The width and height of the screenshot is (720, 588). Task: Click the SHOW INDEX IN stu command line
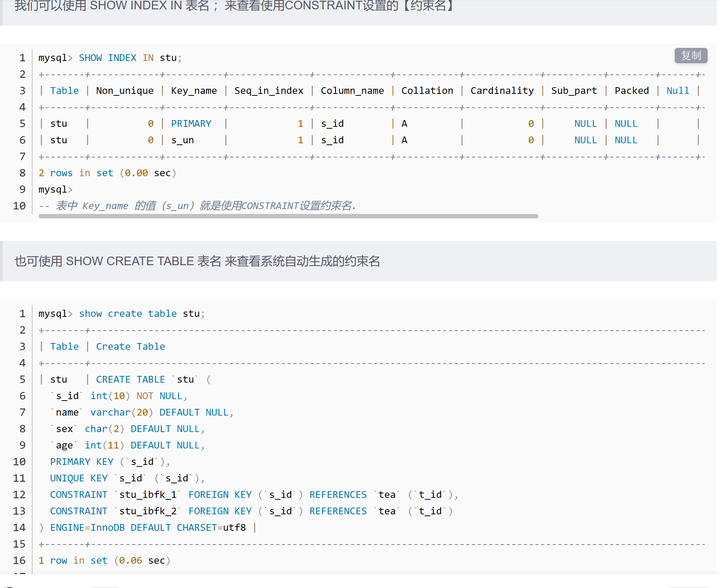[x=110, y=58]
